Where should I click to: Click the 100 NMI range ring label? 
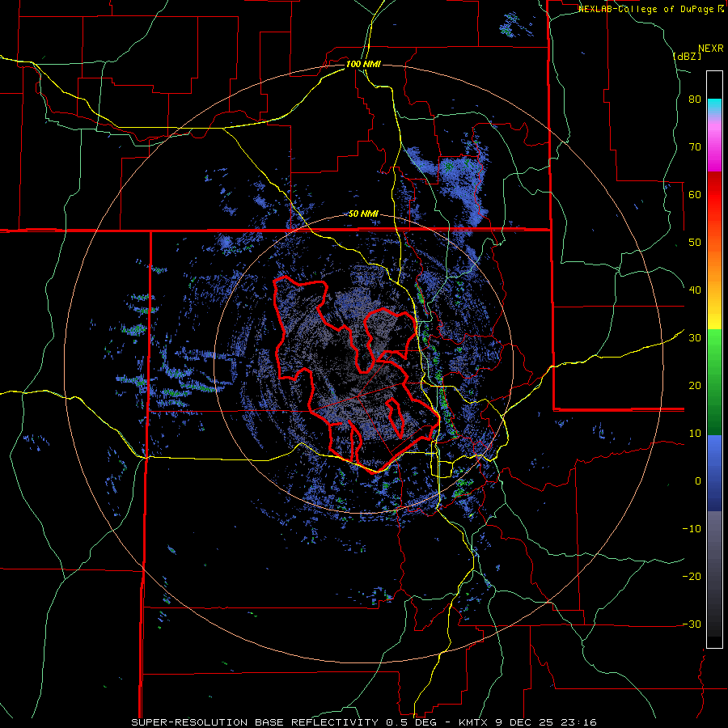[363, 64]
